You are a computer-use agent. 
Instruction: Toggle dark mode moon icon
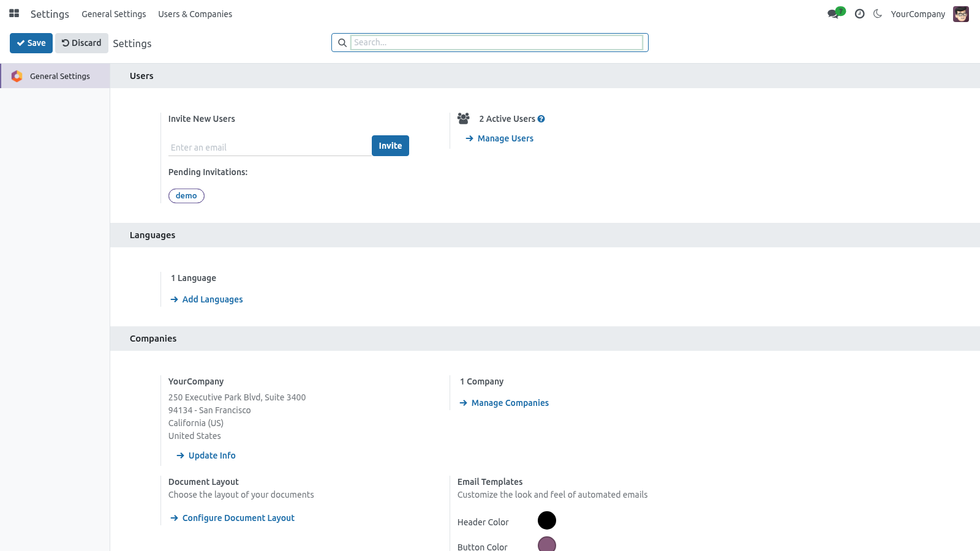878,13
